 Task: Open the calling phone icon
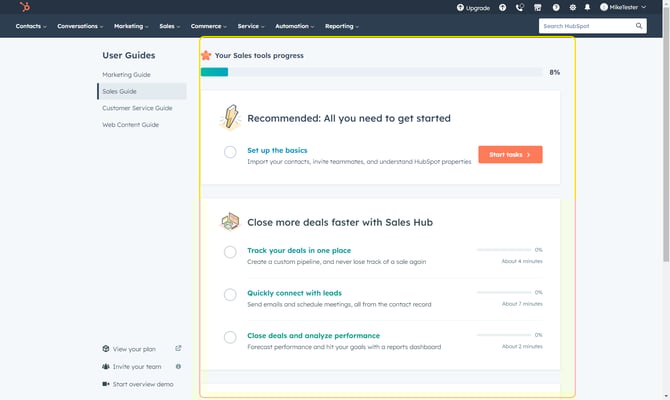click(520, 7)
